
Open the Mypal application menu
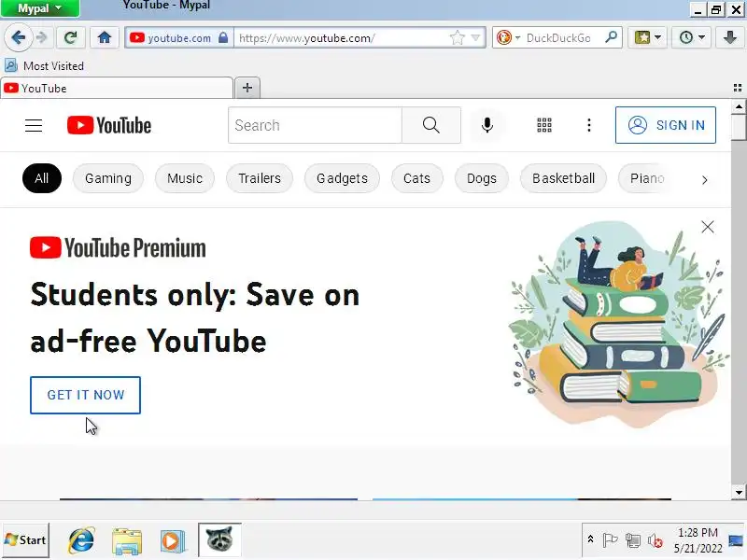[x=40, y=8]
